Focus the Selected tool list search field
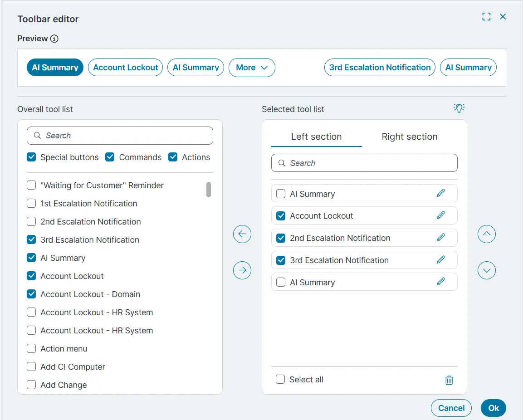The height and width of the screenshot is (420, 523). tap(364, 163)
